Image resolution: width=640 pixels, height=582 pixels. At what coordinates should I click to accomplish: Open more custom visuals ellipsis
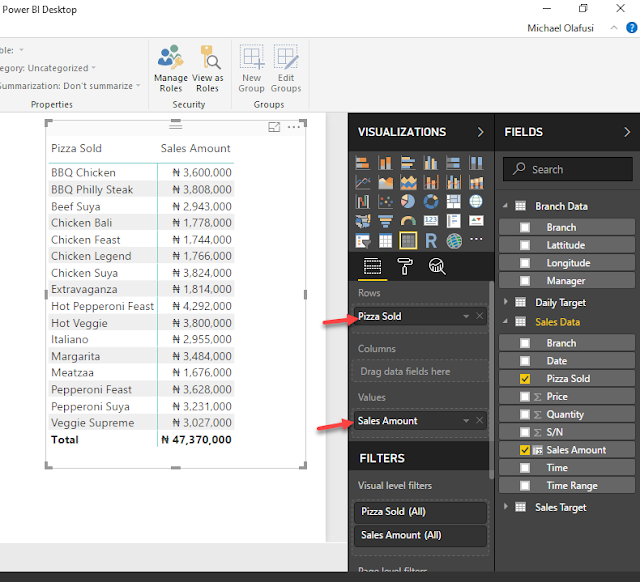click(x=476, y=239)
